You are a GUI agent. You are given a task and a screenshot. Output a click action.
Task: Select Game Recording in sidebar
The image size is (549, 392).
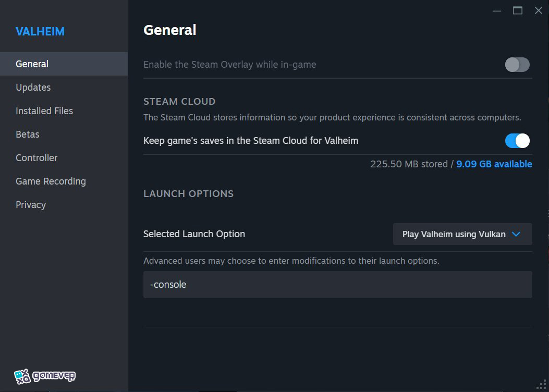(64, 181)
